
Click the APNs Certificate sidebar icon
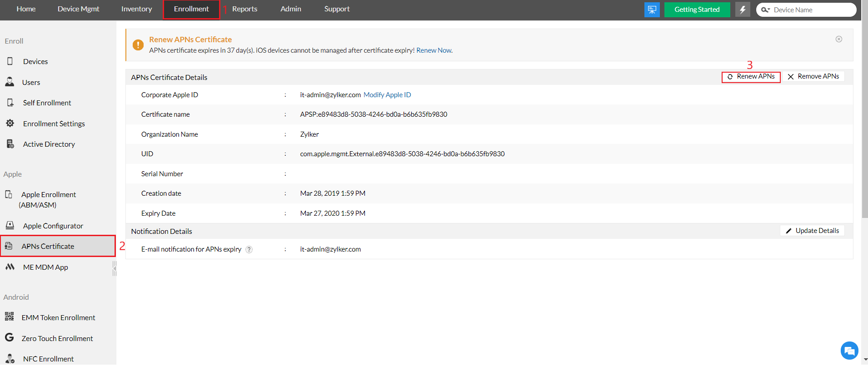click(9, 246)
